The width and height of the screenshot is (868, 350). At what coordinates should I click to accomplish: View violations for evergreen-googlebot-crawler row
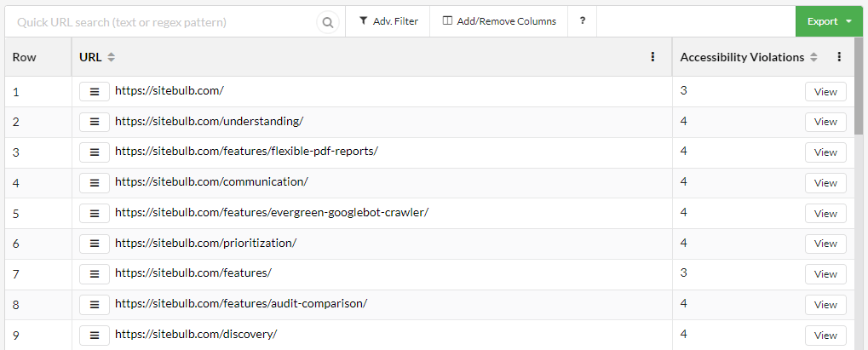click(x=825, y=213)
